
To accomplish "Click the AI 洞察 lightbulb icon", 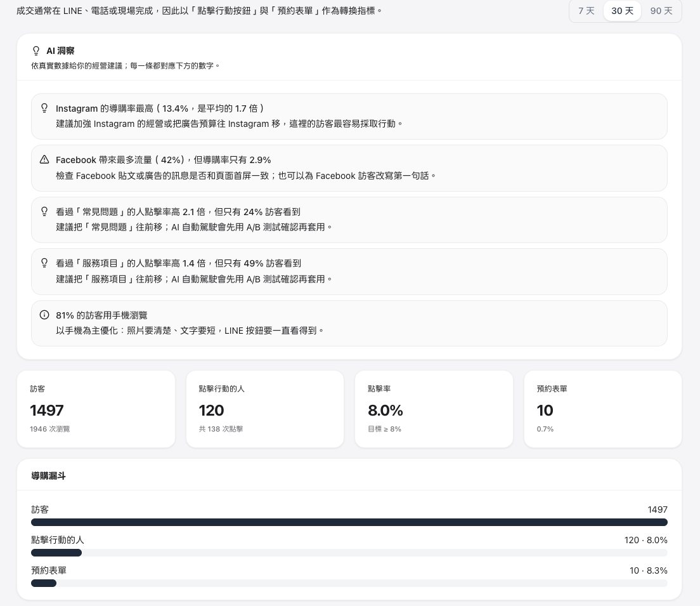I will (36, 51).
